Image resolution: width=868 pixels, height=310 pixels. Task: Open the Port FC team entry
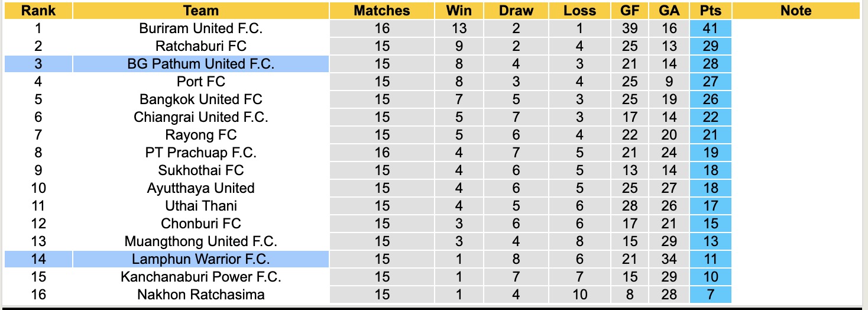[x=200, y=82]
